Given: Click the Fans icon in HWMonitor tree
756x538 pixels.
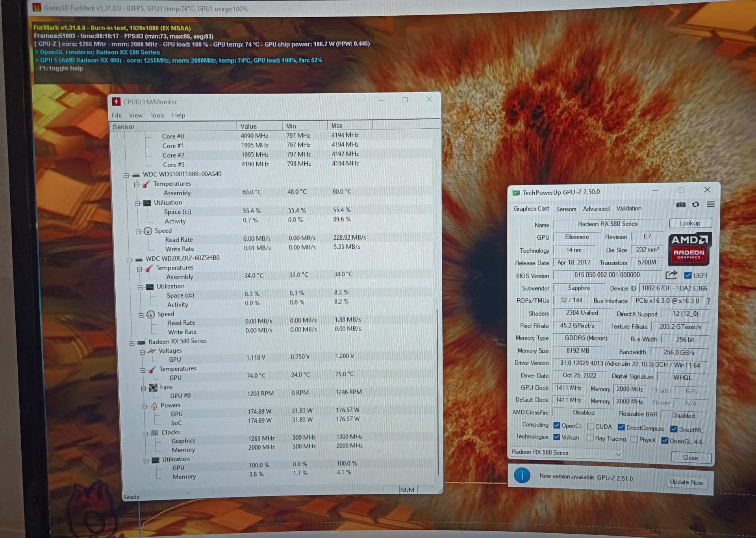Looking at the screenshot, I should [x=153, y=388].
